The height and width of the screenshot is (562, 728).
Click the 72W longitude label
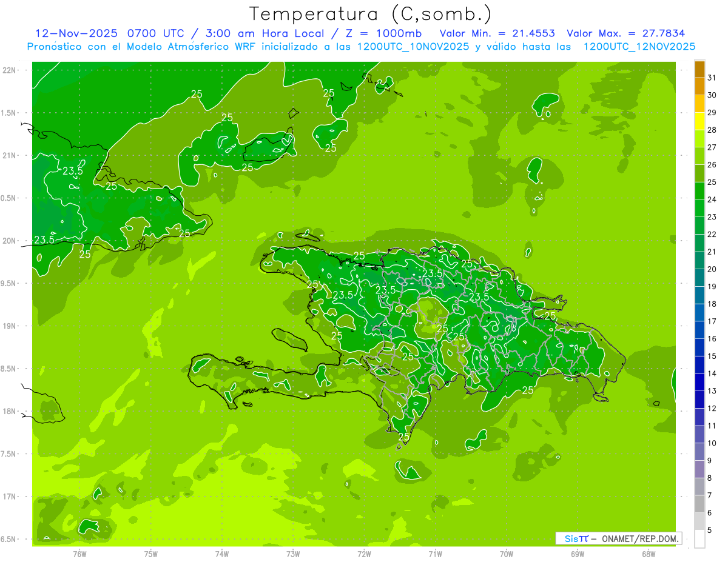tap(364, 554)
